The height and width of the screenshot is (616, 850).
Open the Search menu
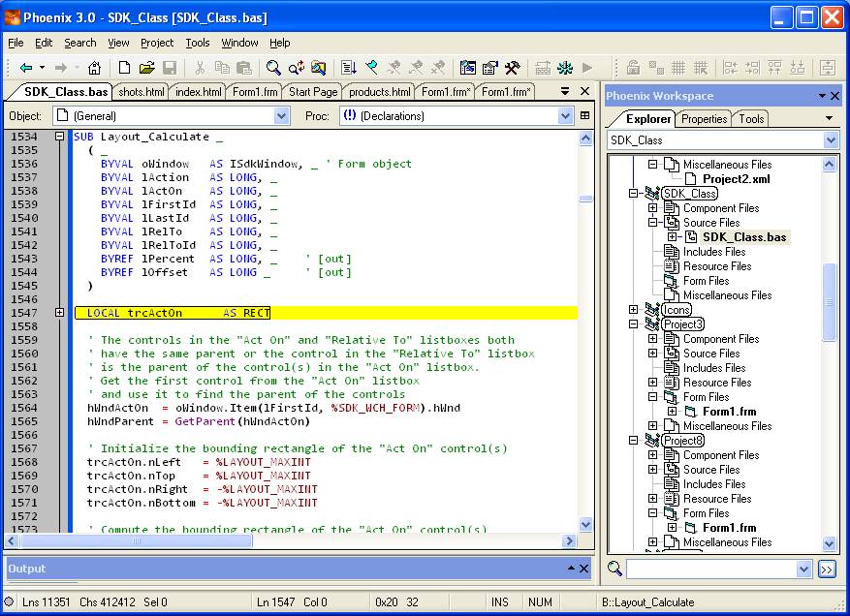[x=80, y=43]
